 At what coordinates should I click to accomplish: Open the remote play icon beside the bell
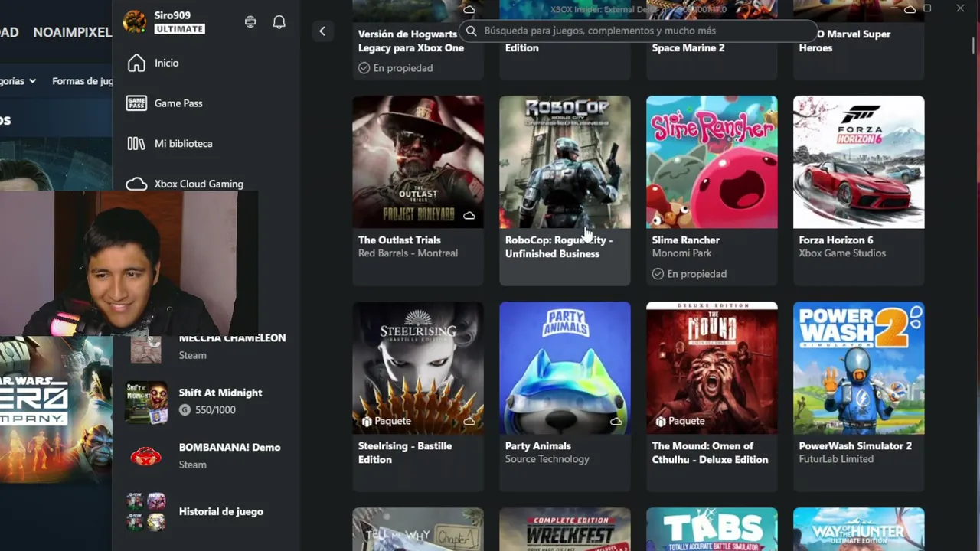(250, 21)
